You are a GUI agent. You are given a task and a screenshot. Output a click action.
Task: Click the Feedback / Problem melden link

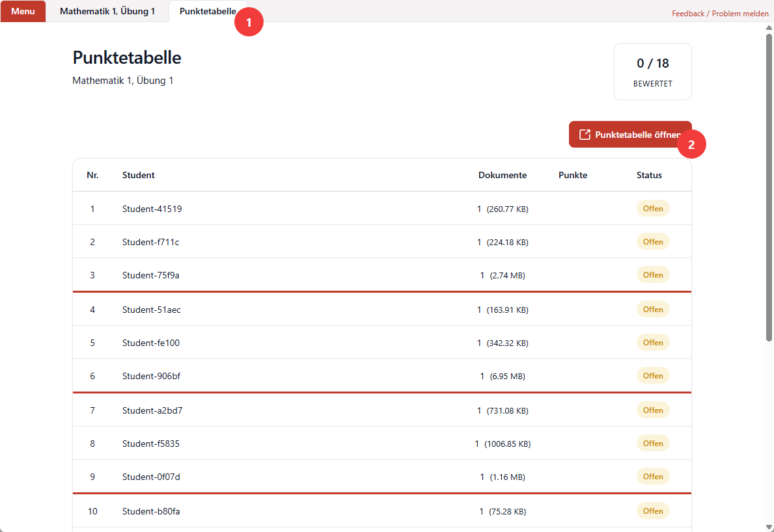pyautogui.click(x=720, y=13)
